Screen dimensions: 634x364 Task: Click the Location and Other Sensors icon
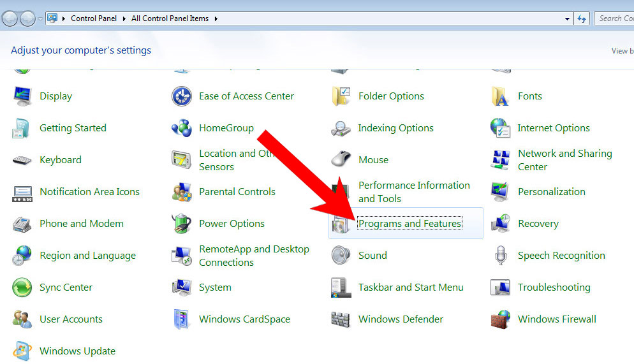click(x=181, y=159)
